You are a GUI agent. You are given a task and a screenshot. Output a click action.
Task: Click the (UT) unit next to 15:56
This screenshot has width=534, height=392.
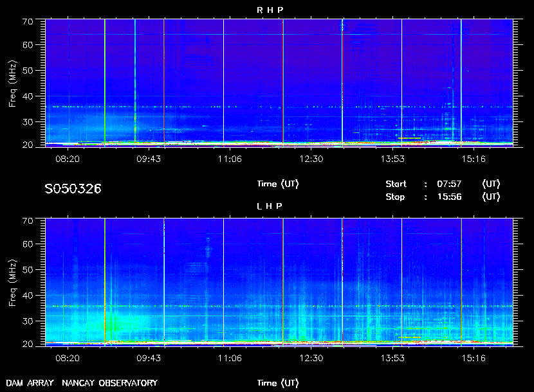[x=491, y=197]
